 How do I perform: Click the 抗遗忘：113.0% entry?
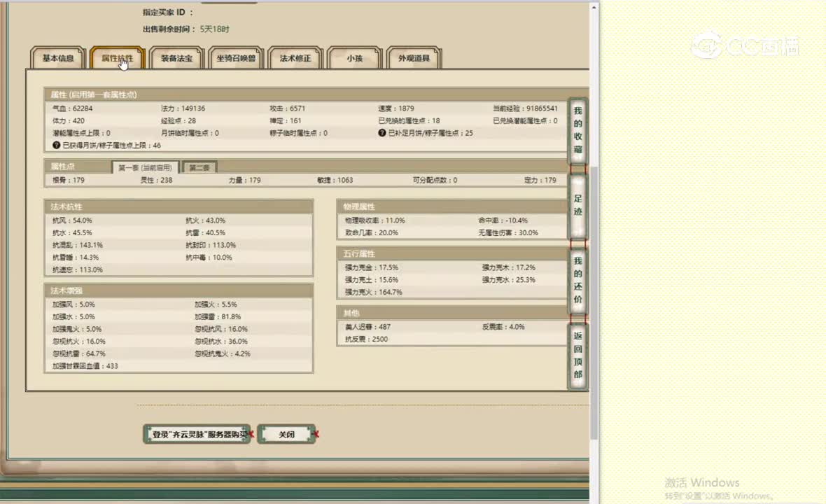tap(78, 269)
